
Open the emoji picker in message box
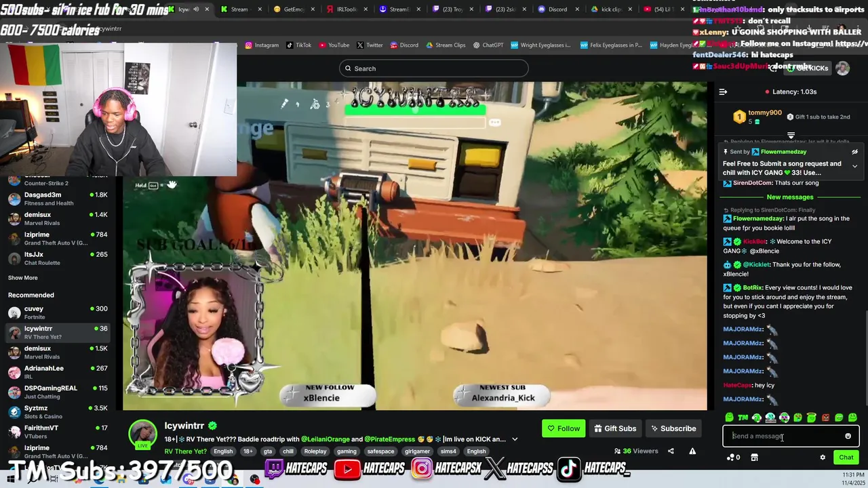tap(848, 436)
